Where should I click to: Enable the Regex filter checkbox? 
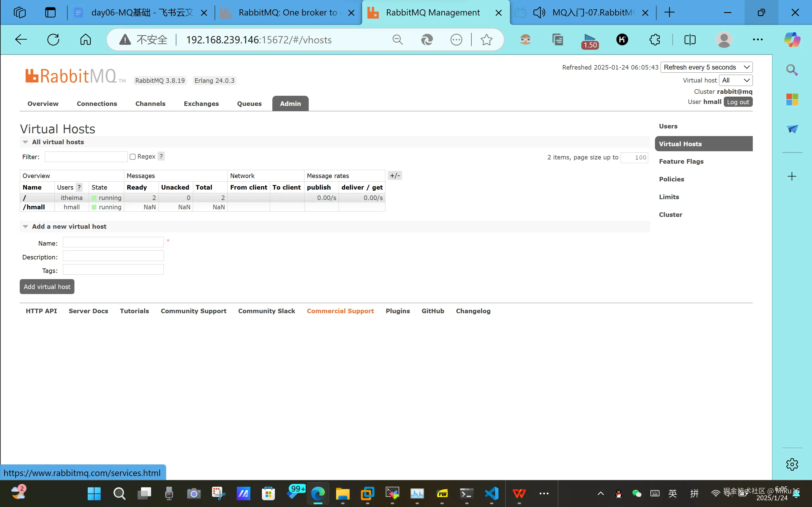click(x=133, y=157)
